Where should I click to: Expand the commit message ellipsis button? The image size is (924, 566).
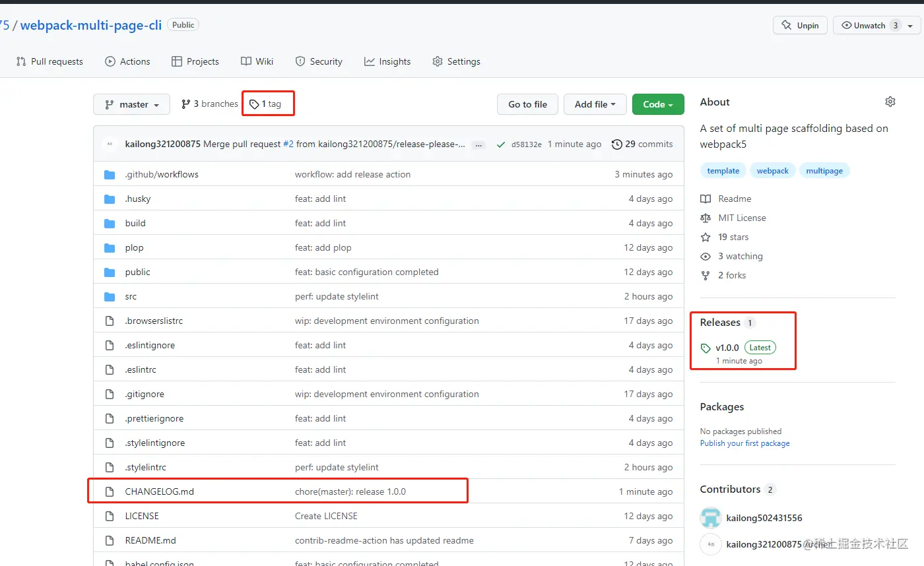(x=478, y=144)
